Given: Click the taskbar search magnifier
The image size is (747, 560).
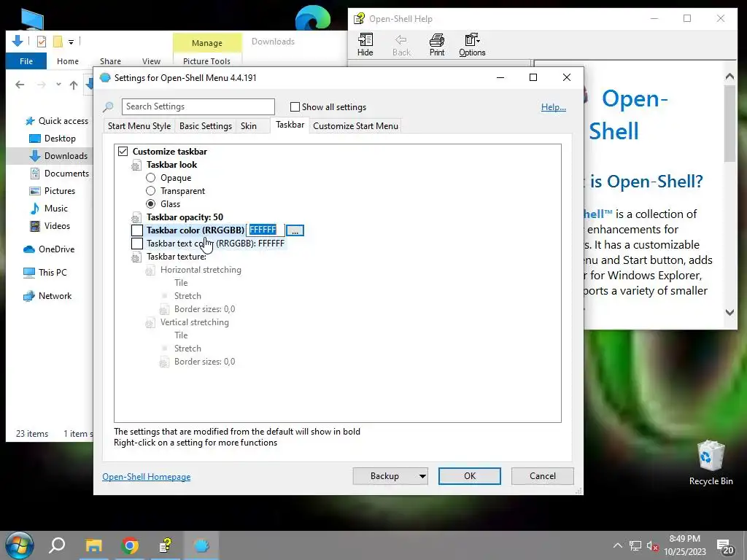Looking at the screenshot, I should [x=57, y=545].
